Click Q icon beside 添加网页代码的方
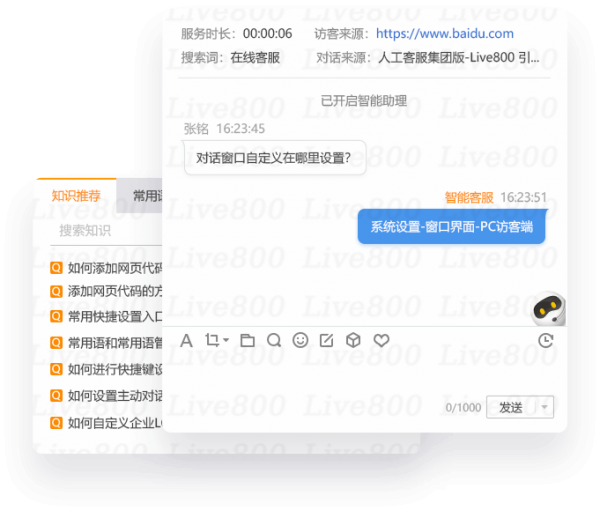The width and height of the screenshot is (600, 511). 56,292
